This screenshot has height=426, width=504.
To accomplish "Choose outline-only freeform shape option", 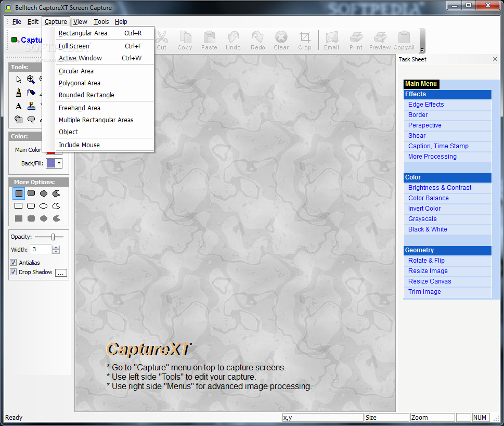I will click(x=56, y=206).
